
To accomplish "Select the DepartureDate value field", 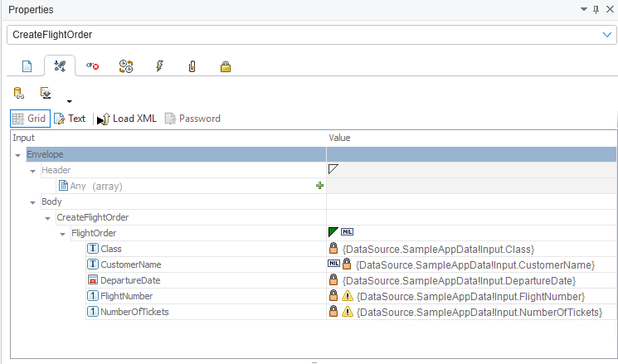I will [465, 280].
